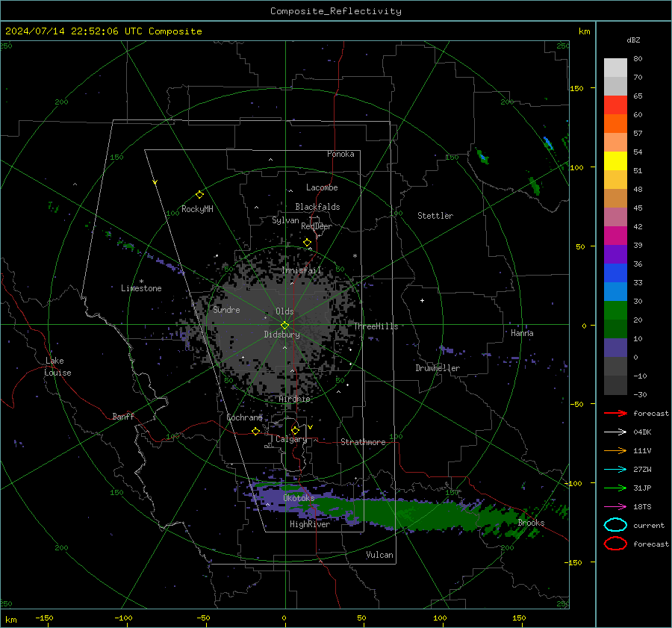Click the Innisfail city label
The width and height of the screenshot is (672, 628).
coord(302,270)
